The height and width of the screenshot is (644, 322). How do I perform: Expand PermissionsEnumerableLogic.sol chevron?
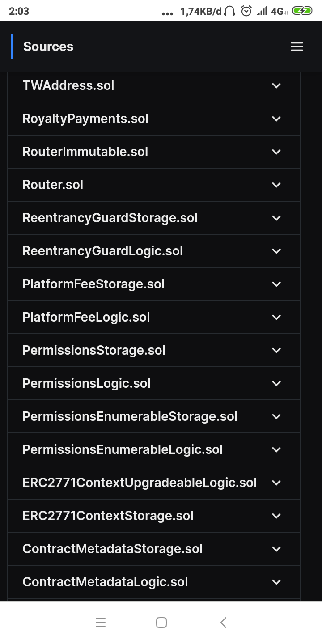[276, 449]
